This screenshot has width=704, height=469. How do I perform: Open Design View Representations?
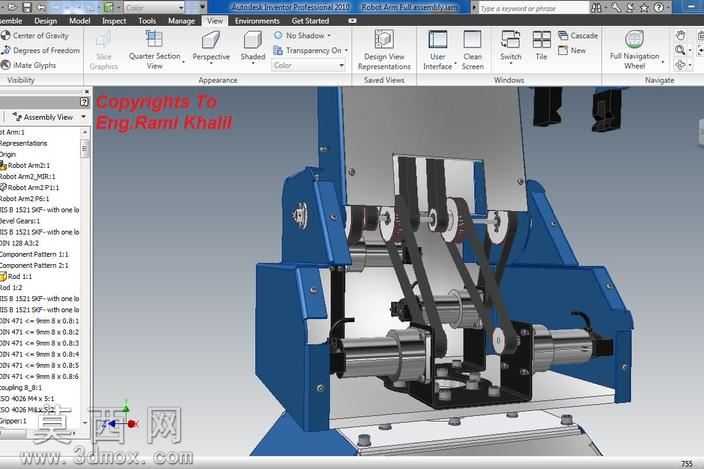[x=384, y=49]
